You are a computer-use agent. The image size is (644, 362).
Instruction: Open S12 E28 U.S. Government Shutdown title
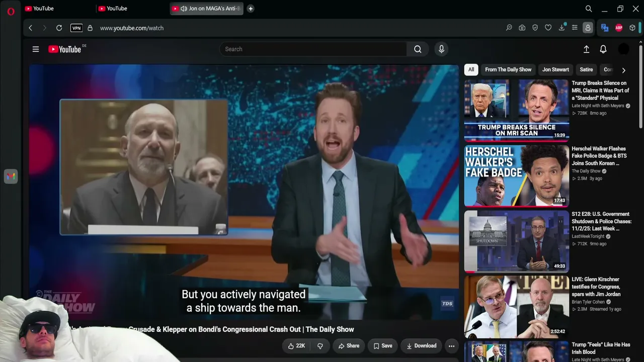click(602, 221)
